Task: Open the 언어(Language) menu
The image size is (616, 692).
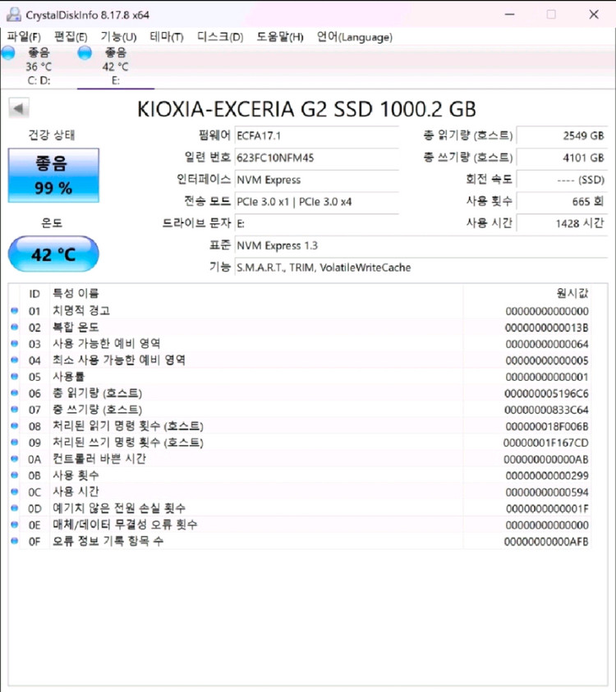Action: pyautogui.click(x=355, y=37)
